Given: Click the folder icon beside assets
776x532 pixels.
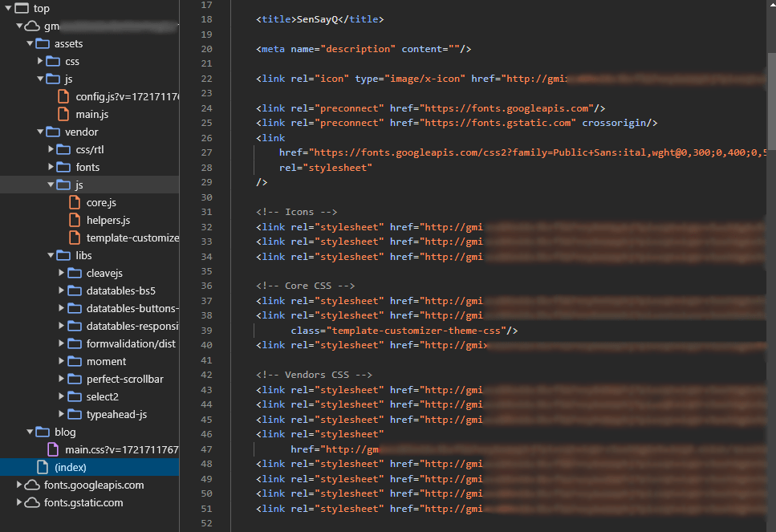Looking at the screenshot, I should [x=42, y=43].
